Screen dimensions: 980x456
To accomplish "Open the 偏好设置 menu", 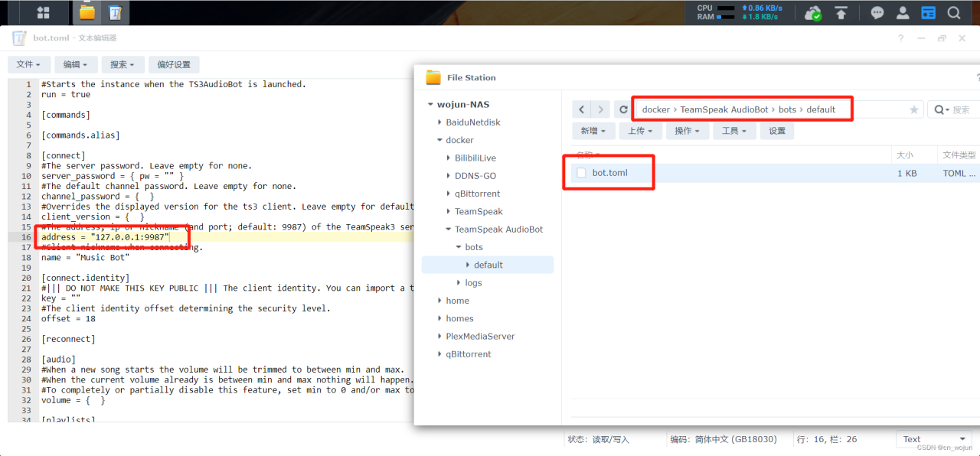I will click(172, 64).
